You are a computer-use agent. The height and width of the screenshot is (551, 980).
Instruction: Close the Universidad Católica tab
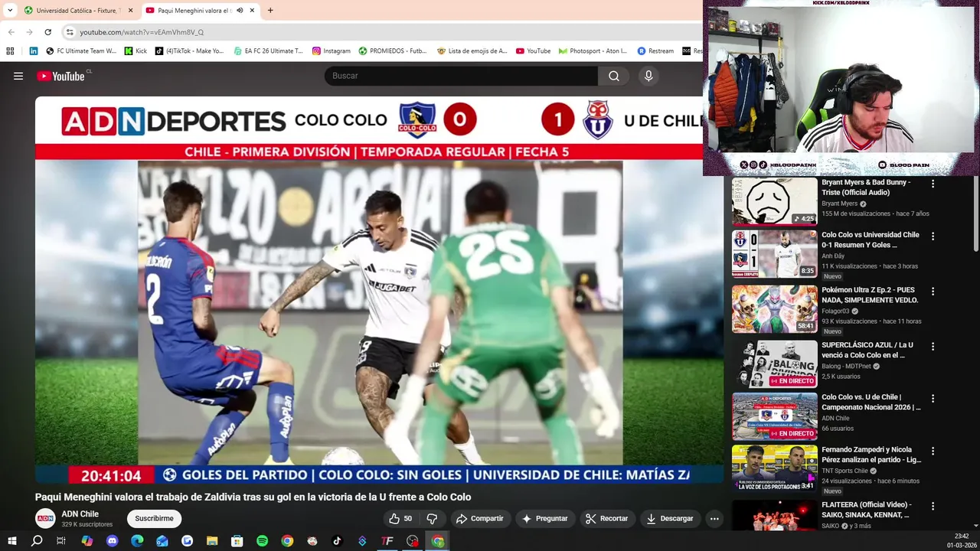(x=130, y=11)
